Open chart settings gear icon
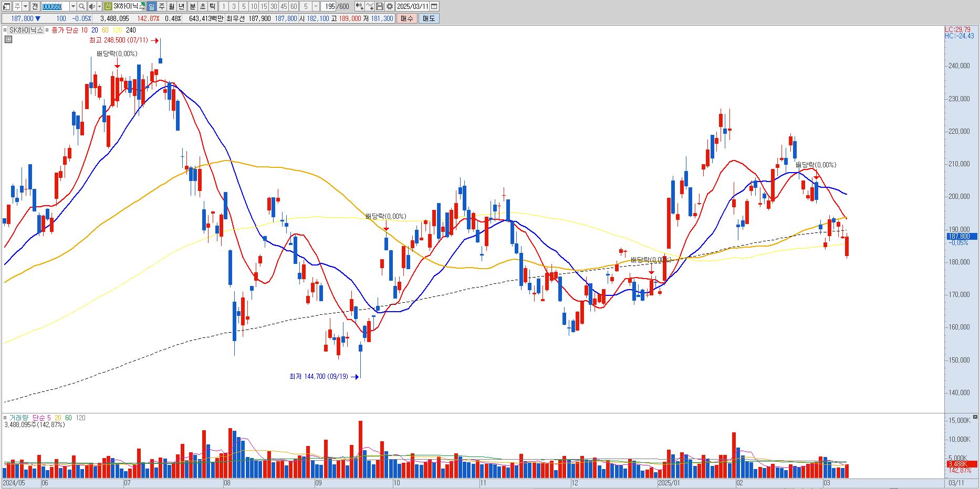 (390, 6)
